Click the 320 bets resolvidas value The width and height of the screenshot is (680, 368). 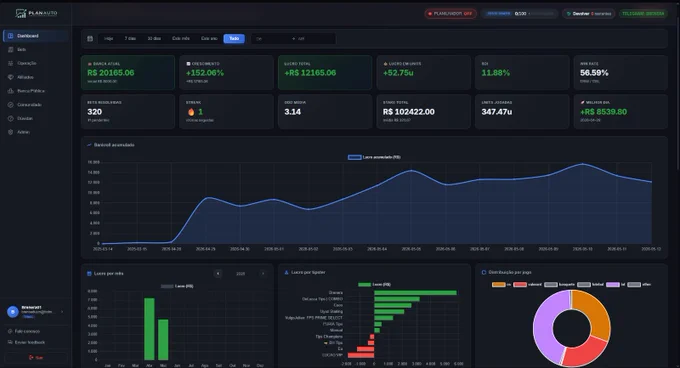tap(95, 112)
